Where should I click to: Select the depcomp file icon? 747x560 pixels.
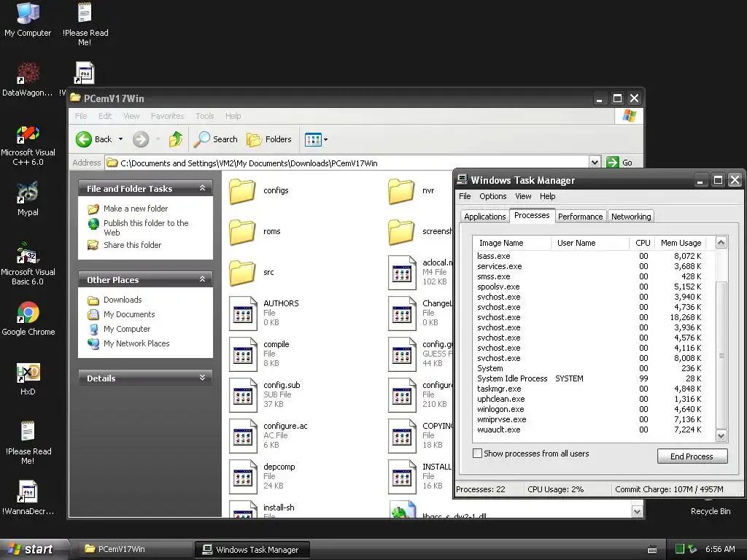pos(243,477)
